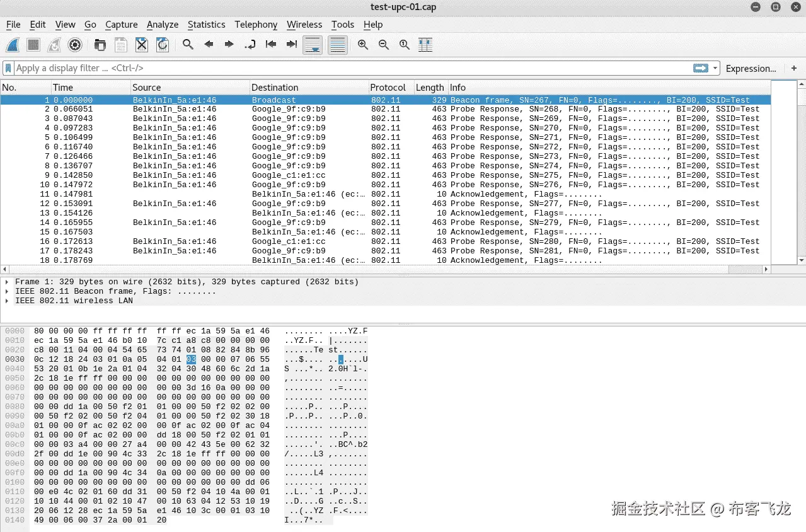Sort by the Time column header
Image resolution: width=806 pixels, height=532 pixels.
click(91, 88)
